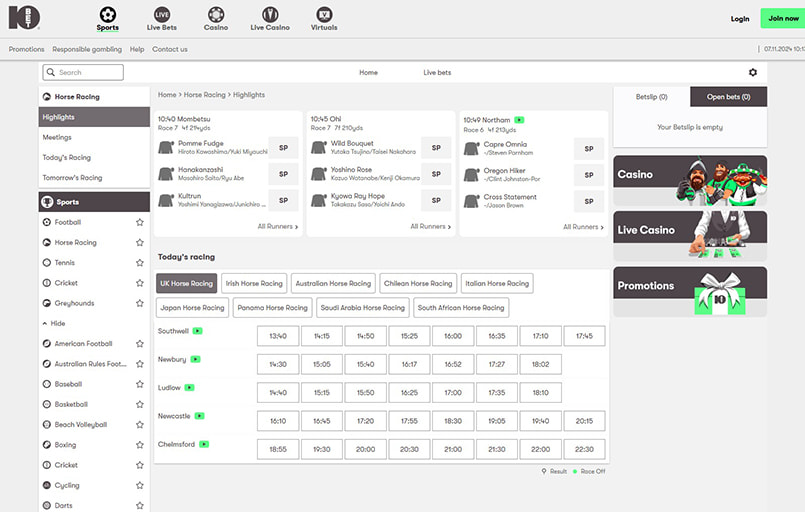Star Greyhounds as a favorite

140,303
